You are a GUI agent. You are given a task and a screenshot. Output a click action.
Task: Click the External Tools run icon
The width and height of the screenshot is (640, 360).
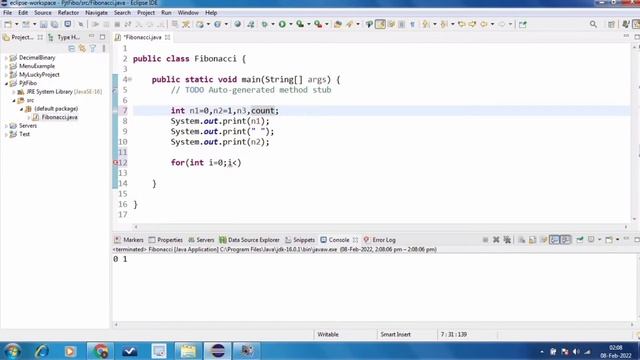pyautogui.click(x=318, y=24)
